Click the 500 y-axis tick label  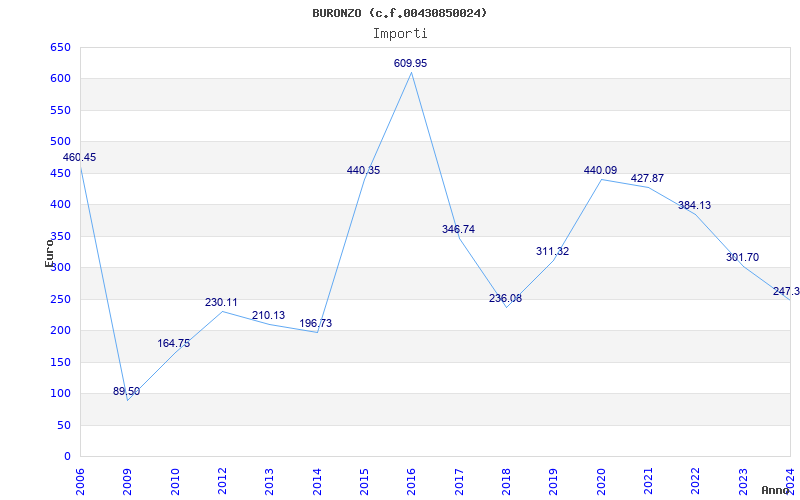60,142
